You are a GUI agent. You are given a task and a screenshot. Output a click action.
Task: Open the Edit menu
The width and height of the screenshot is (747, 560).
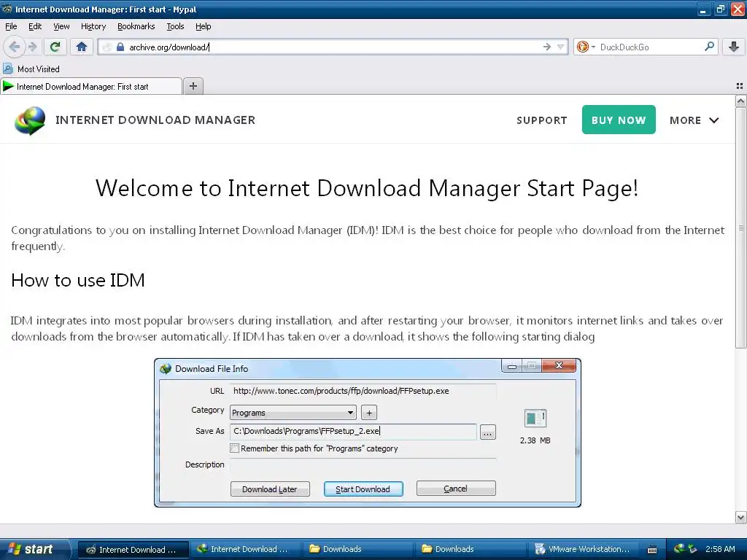[35, 26]
